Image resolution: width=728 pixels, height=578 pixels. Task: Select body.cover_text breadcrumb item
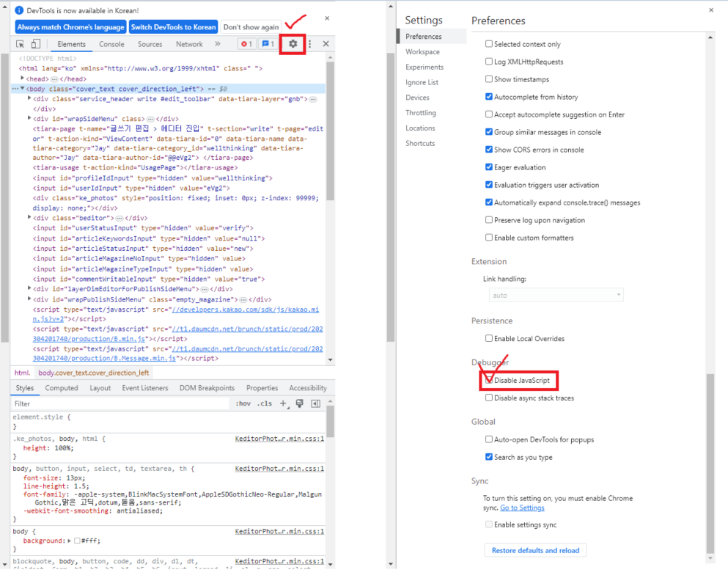pos(93,373)
